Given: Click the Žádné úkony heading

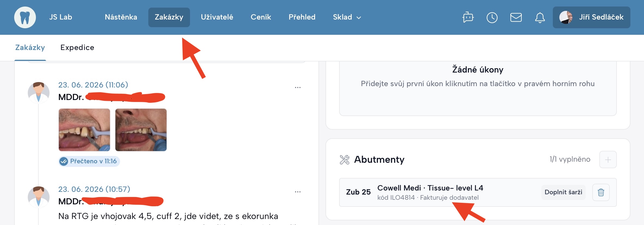Looking at the screenshot, I should click(478, 70).
